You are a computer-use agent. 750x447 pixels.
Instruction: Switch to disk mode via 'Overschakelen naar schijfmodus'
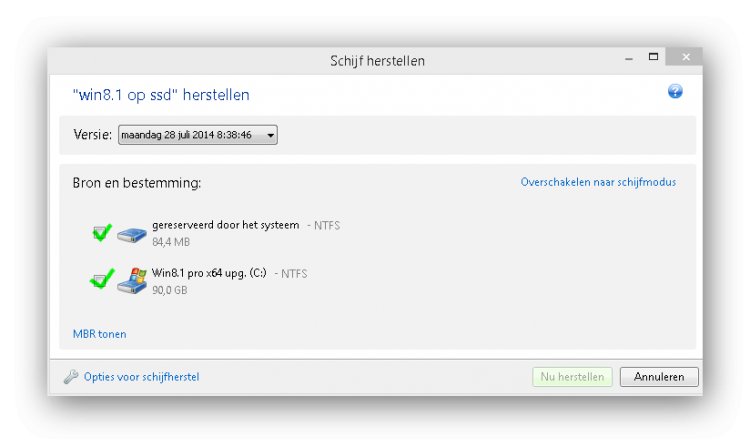(598, 182)
